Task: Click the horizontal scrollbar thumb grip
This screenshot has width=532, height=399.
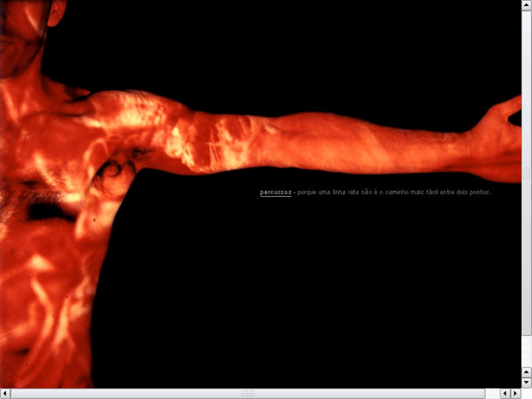Action: pyautogui.click(x=247, y=394)
